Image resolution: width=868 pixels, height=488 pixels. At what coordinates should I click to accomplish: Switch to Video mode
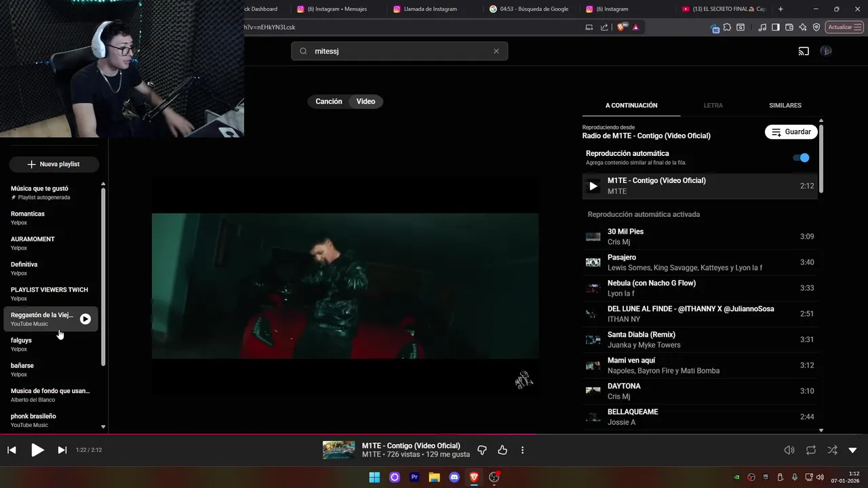pos(366,101)
